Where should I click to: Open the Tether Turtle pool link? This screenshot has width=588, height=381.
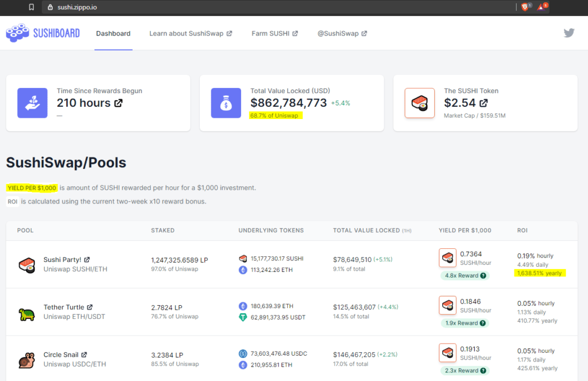point(68,307)
